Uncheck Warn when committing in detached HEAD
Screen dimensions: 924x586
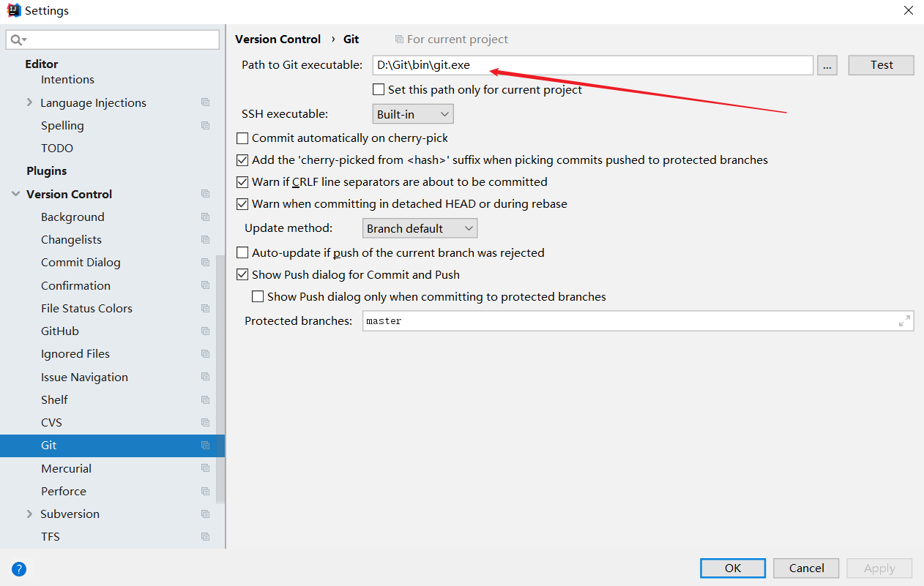(242, 203)
